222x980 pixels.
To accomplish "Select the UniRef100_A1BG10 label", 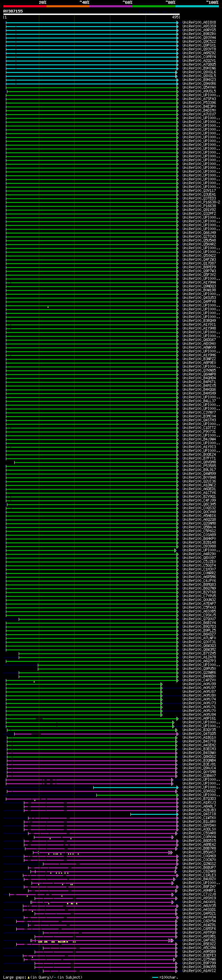I will (199, 737).
